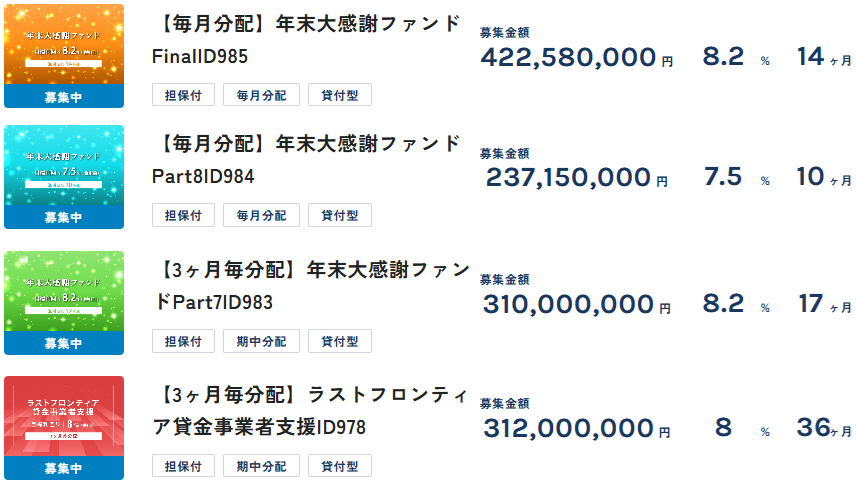Select 担保付 tag on the Part8ID984 fund
Image resolution: width=857 pixels, height=484 pixels.
pos(183,215)
